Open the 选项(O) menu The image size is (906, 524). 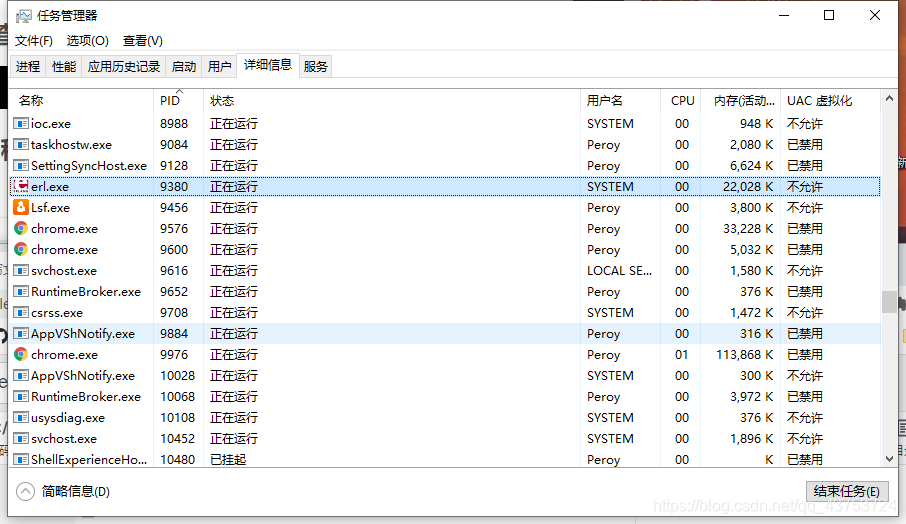[87, 41]
